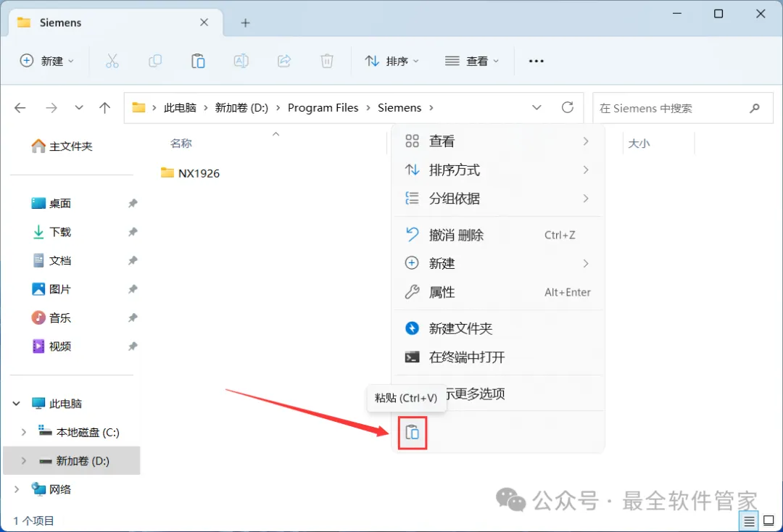
Task: Switch to details view in status bar
Action: [x=749, y=522]
